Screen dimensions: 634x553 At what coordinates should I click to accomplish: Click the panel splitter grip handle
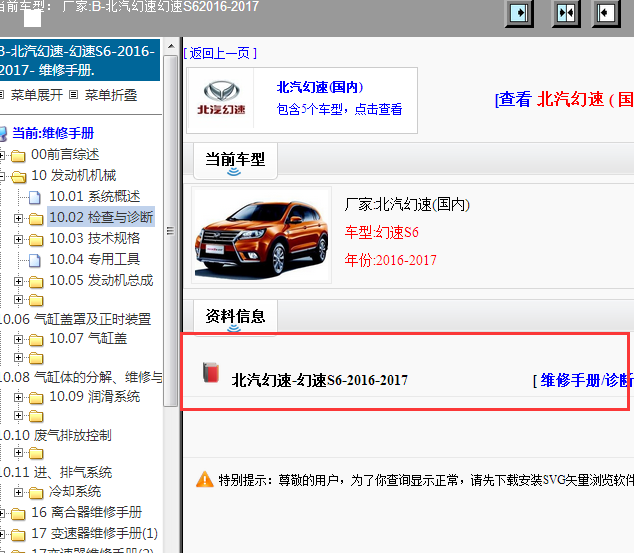tap(170, 231)
